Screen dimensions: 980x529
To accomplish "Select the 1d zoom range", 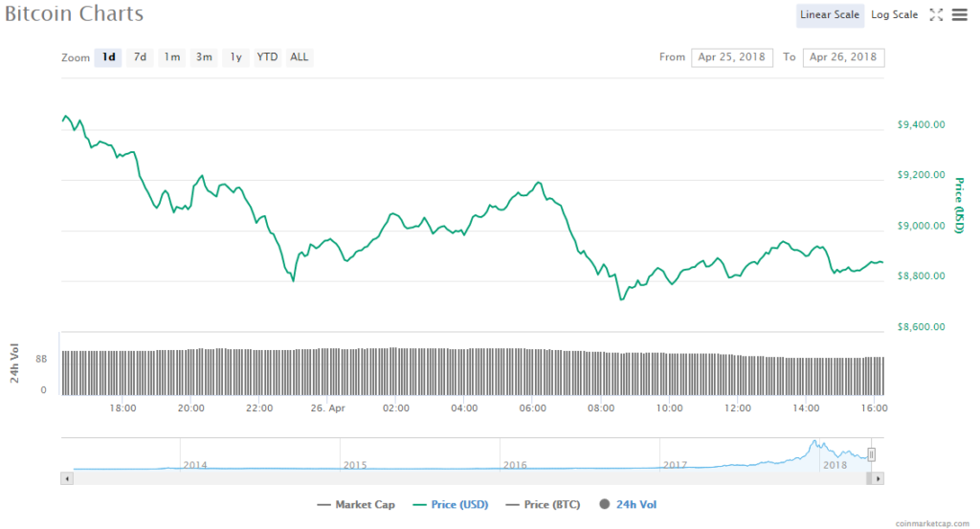I will [109, 57].
